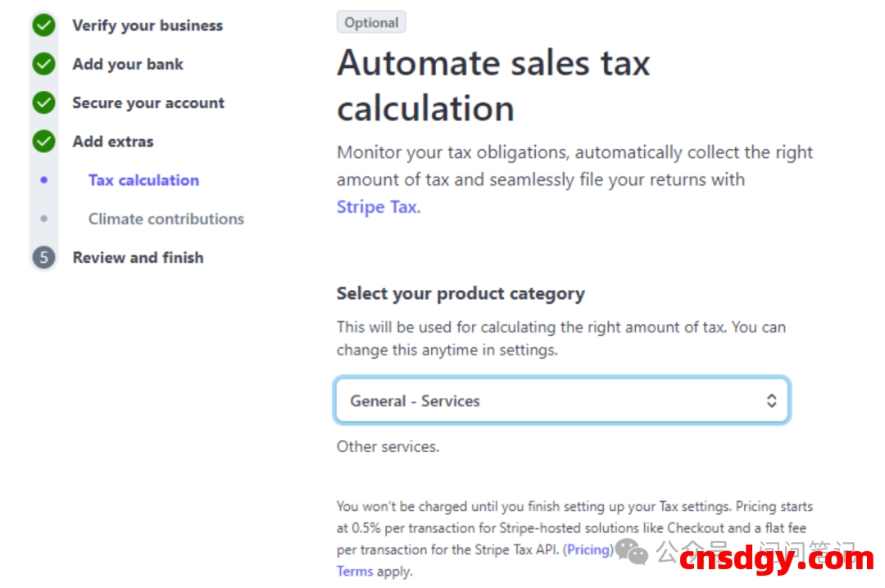Jump to Review and finish step
This screenshot has width=885, height=588.
pos(138,258)
